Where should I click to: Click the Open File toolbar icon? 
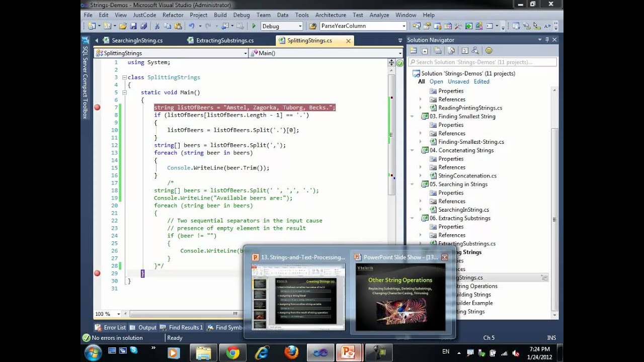click(122, 26)
